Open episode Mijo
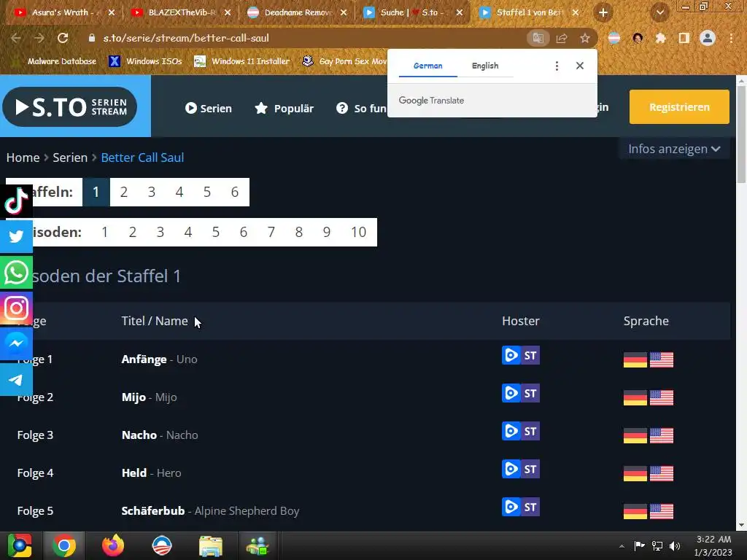Screen dimensions: 747x560 pos(149,397)
